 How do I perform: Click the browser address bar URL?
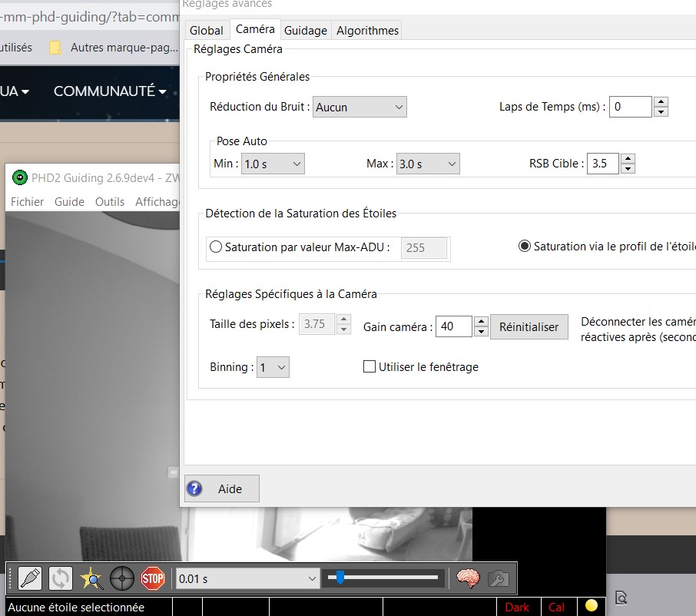coord(90,17)
